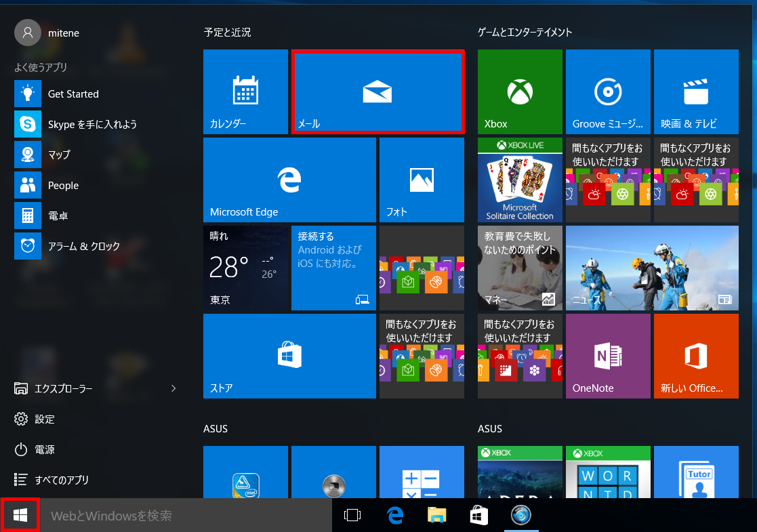Open the Intel-logo ASUS tile

245,472
